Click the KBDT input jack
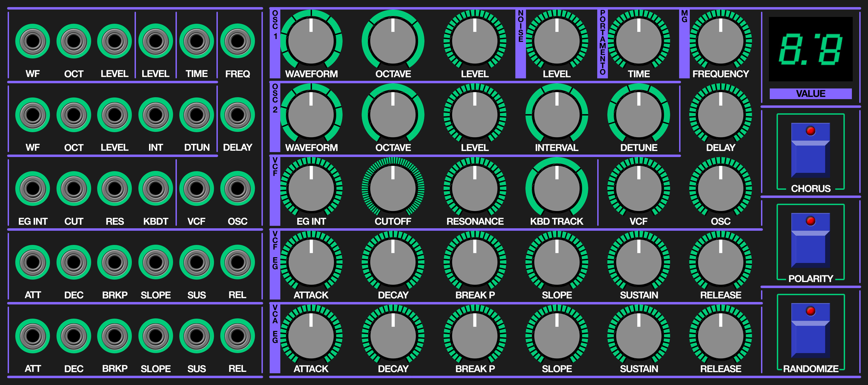Viewport: 868px width, 385px height. tap(156, 189)
